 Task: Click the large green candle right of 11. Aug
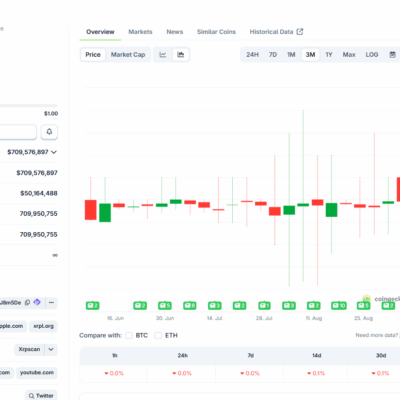click(331, 210)
